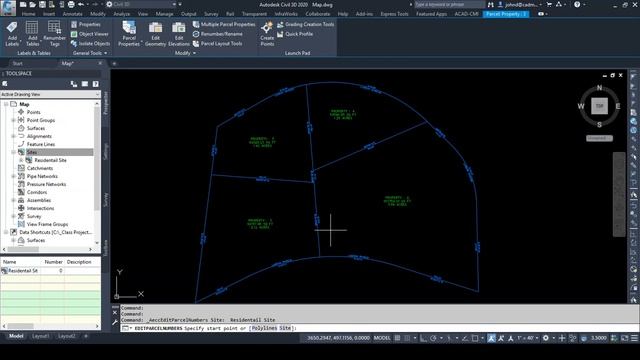Toggle polar tracking in the status bar
640x360 pixels.
[x=433, y=338]
